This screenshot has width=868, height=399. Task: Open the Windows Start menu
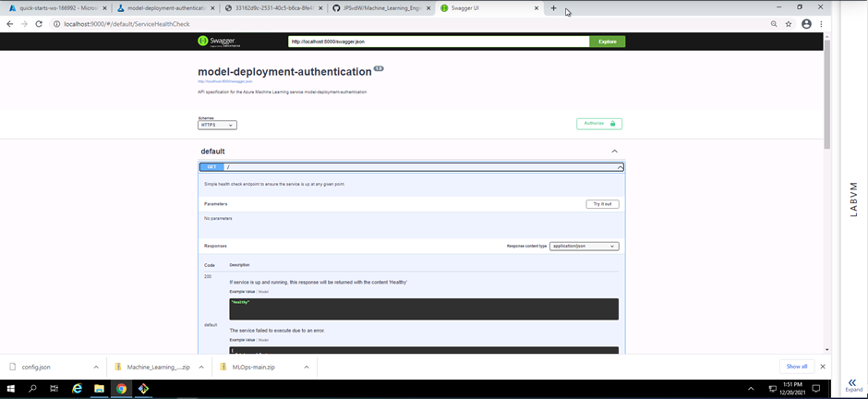[x=10, y=389]
